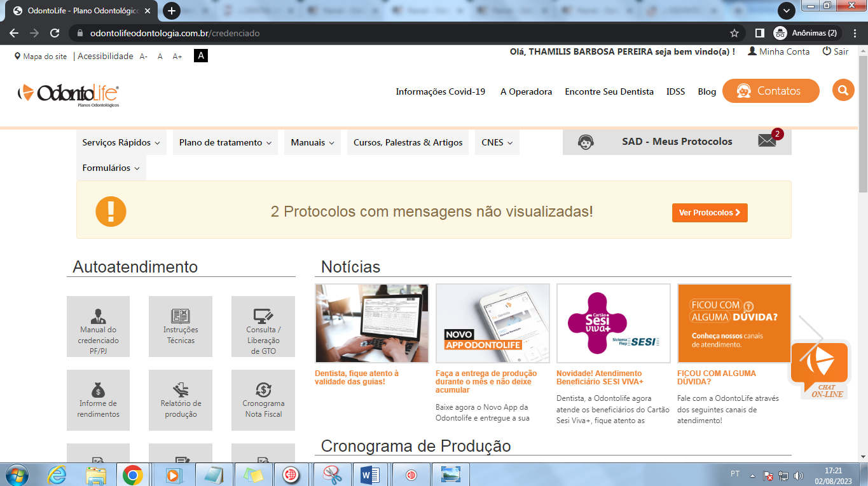Bookmark this page with the star icon
The width and height of the screenshot is (868, 486).
[x=734, y=33]
